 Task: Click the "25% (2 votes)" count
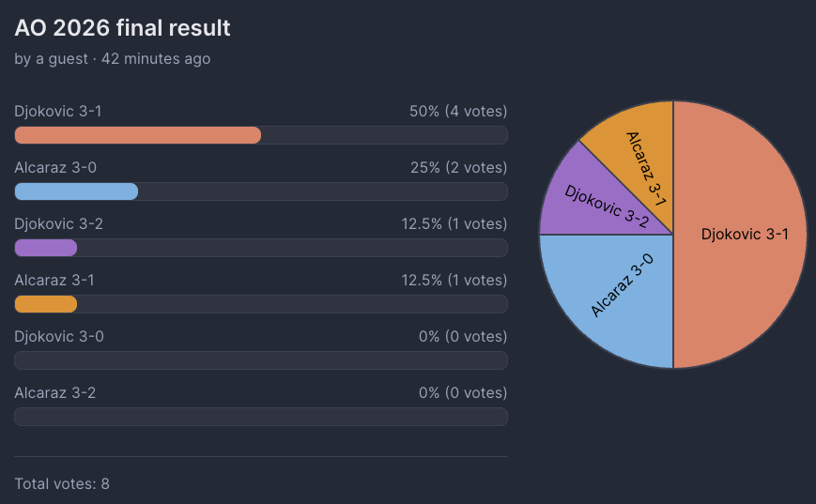[458, 168]
